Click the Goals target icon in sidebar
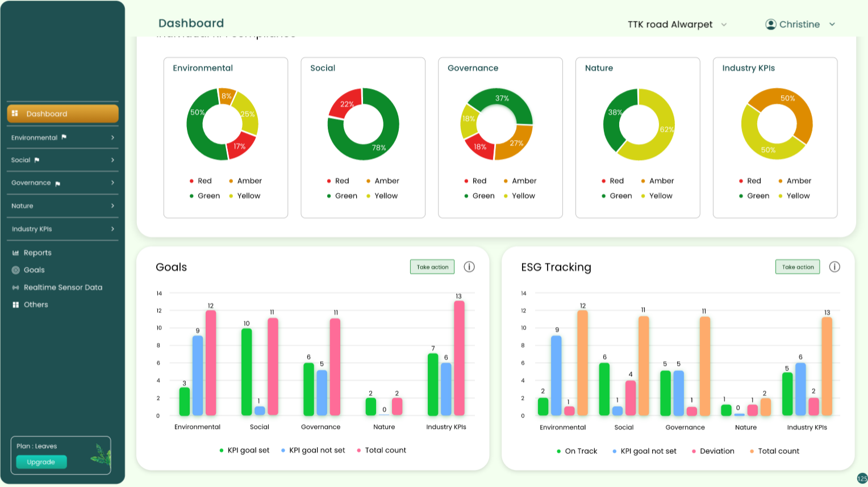This screenshot has width=868, height=487. click(x=16, y=270)
